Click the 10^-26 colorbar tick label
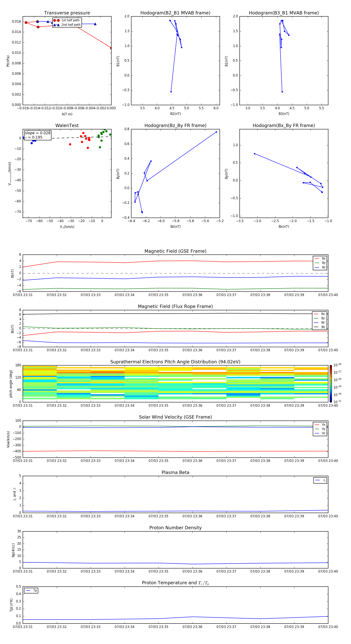This screenshot has height=644, width=351. 337,365
